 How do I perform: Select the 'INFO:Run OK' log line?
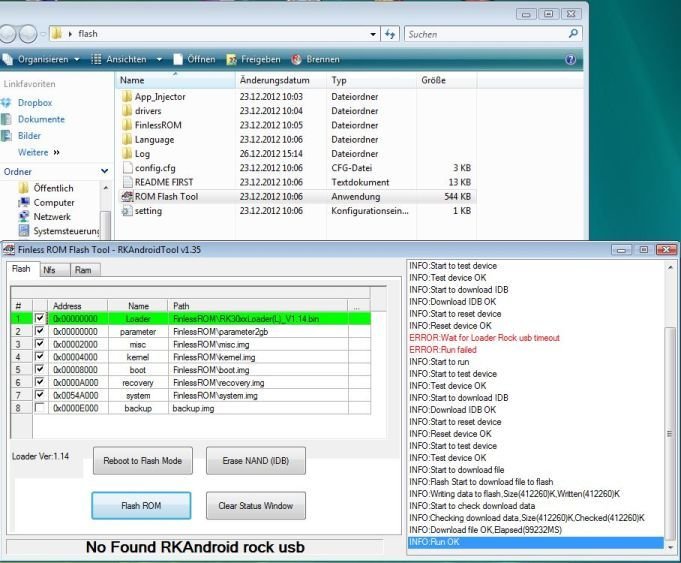536,542
